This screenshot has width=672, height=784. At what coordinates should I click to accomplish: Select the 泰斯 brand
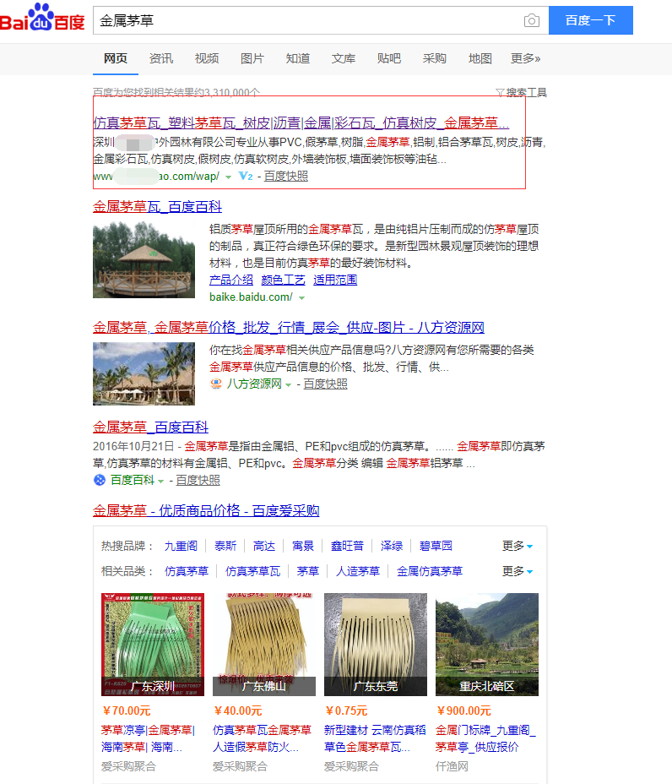click(225, 546)
